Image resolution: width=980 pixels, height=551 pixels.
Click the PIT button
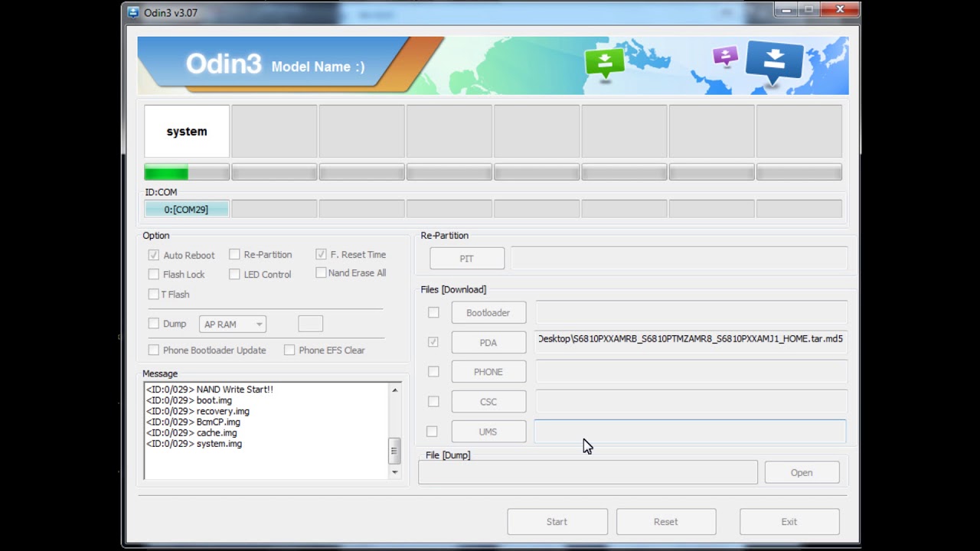(467, 259)
